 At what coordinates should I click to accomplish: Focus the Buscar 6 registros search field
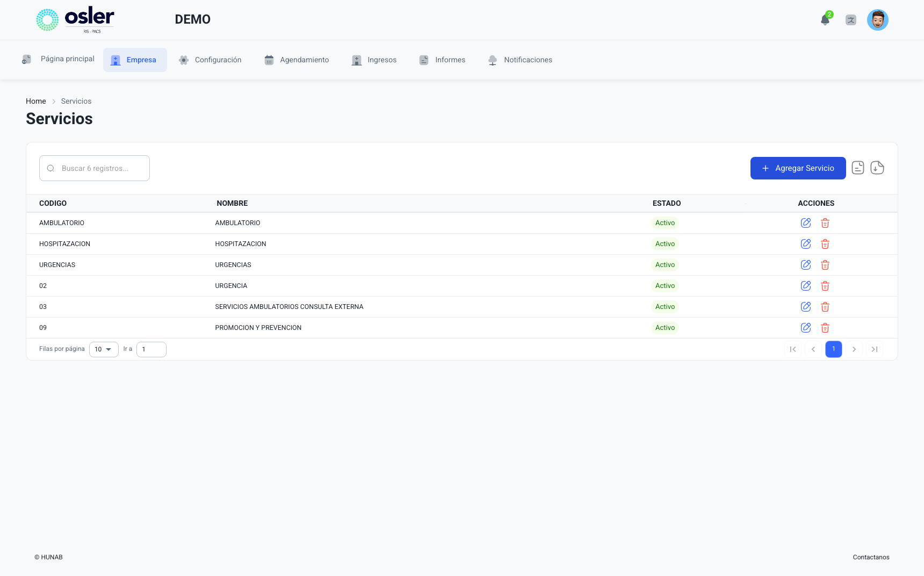click(x=95, y=168)
